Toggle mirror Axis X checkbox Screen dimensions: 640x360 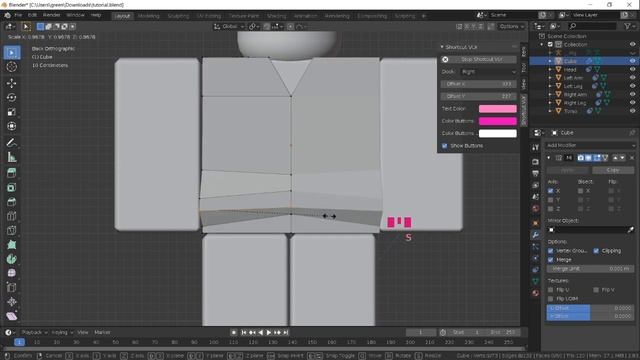point(550,191)
